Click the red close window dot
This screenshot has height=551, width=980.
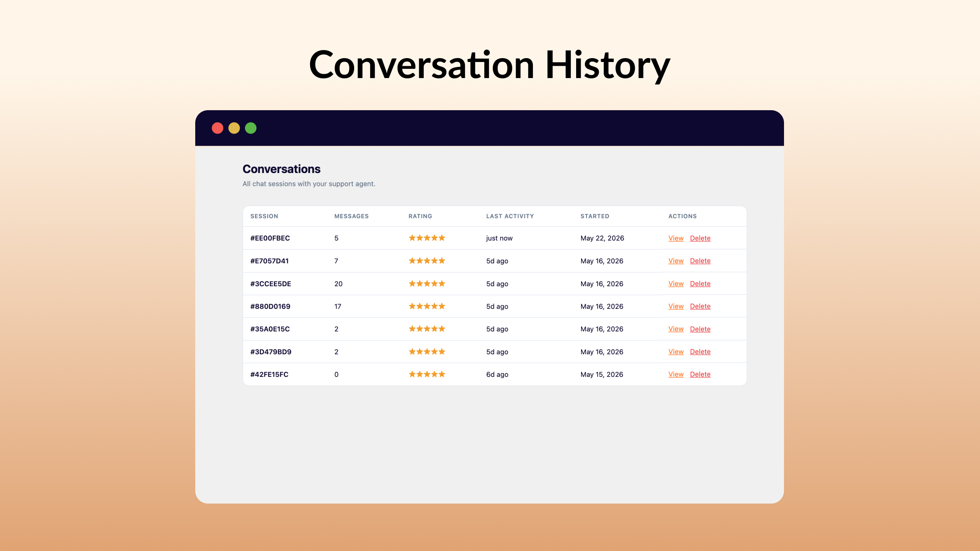click(217, 128)
